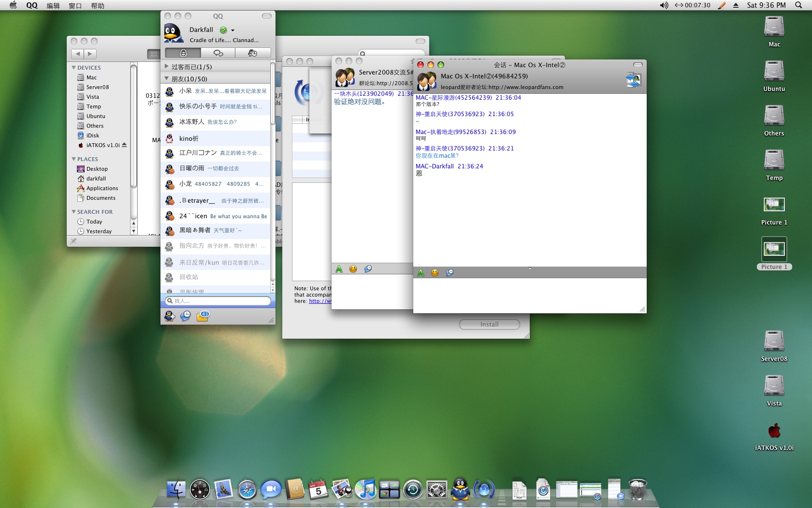Switch to QQ conversations bubble tab
Screen dimensions: 812x508
click(x=218, y=53)
